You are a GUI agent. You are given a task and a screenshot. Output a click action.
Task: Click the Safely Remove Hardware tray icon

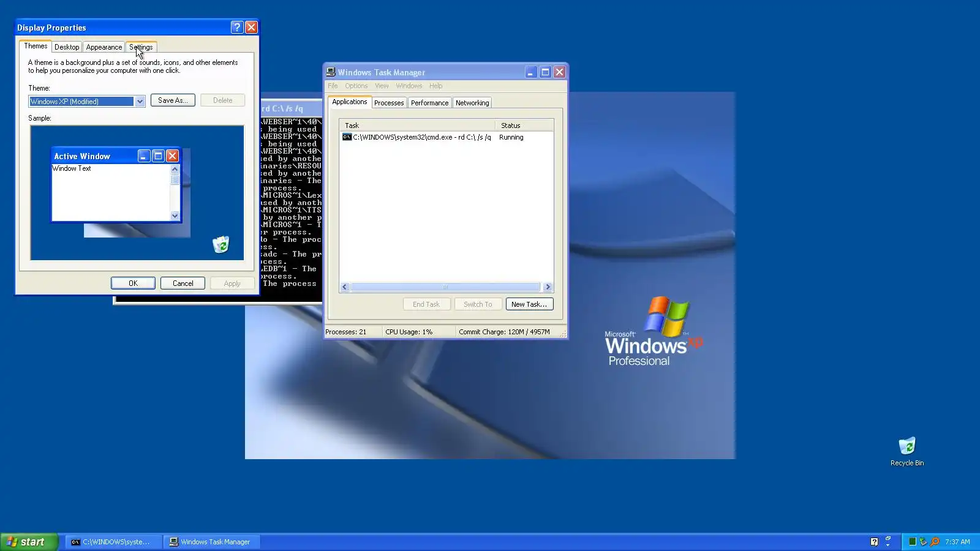click(x=923, y=542)
